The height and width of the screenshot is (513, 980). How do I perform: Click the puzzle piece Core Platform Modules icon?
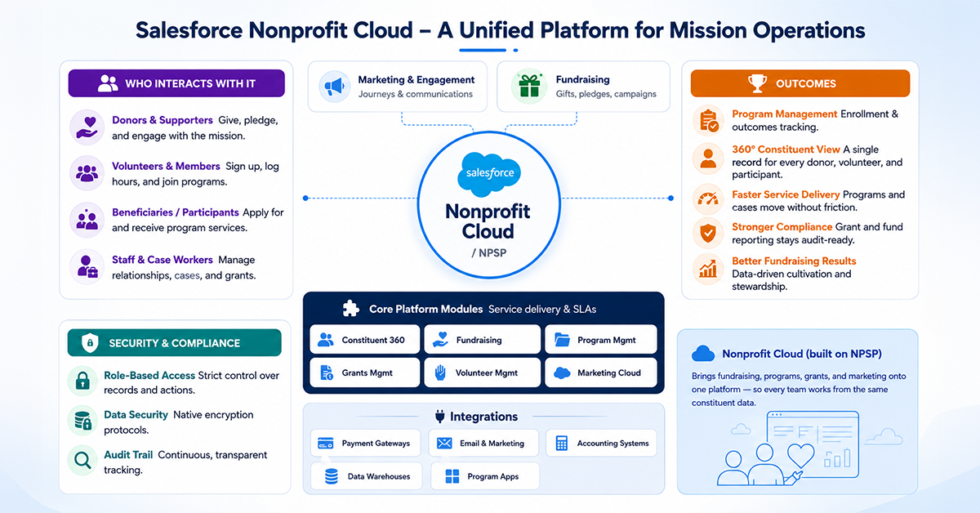coord(351,309)
